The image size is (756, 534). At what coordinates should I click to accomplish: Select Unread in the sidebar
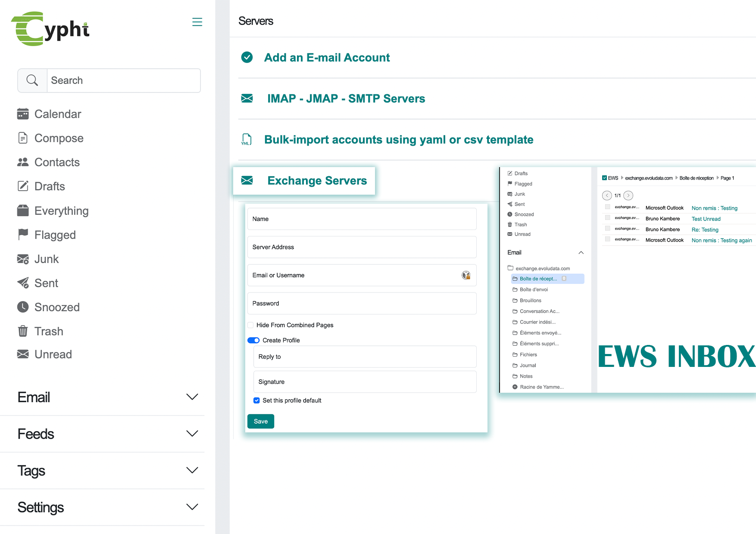tap(23, 354)
